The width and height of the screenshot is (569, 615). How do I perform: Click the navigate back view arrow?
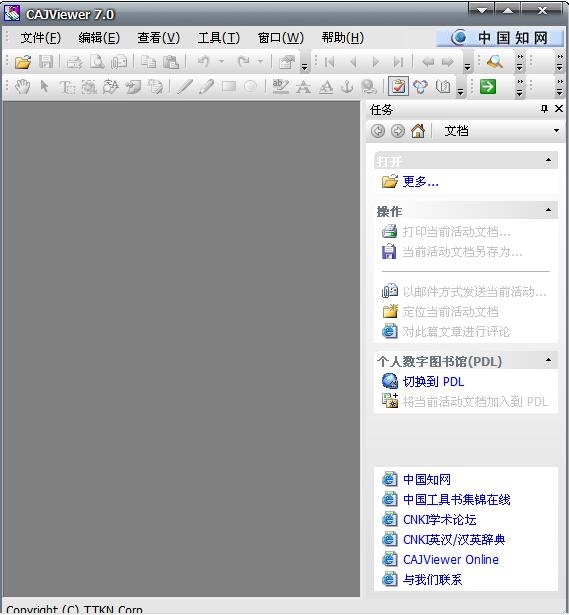pos(428,62)
